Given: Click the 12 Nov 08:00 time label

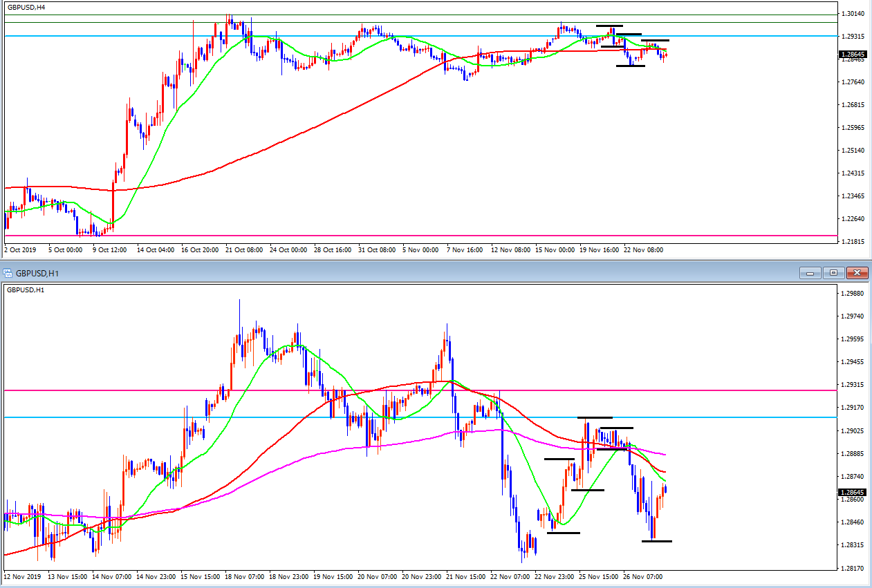Looking at the screenshot, I should coord(510,250).
